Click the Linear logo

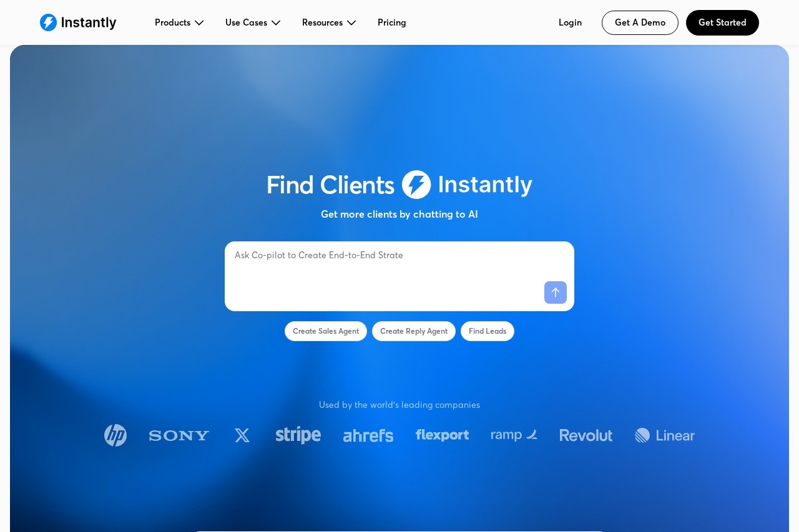tap(665, 435)
